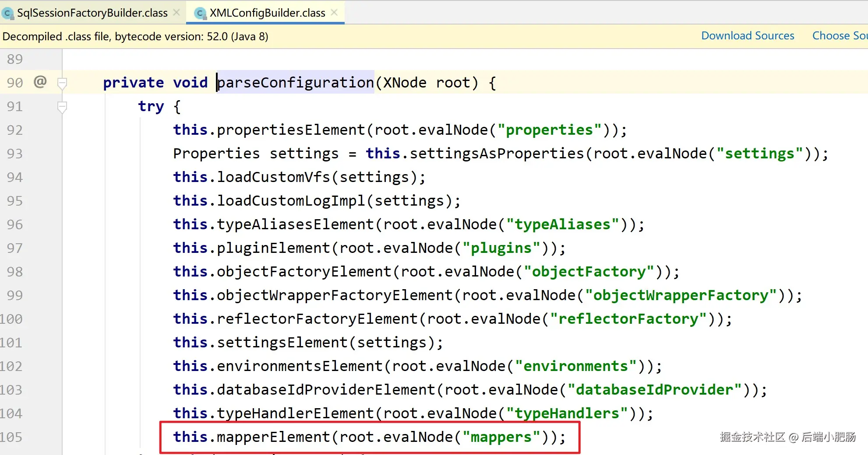
Task: Click the loadCustomLogImpl method call
Action: 291,201
